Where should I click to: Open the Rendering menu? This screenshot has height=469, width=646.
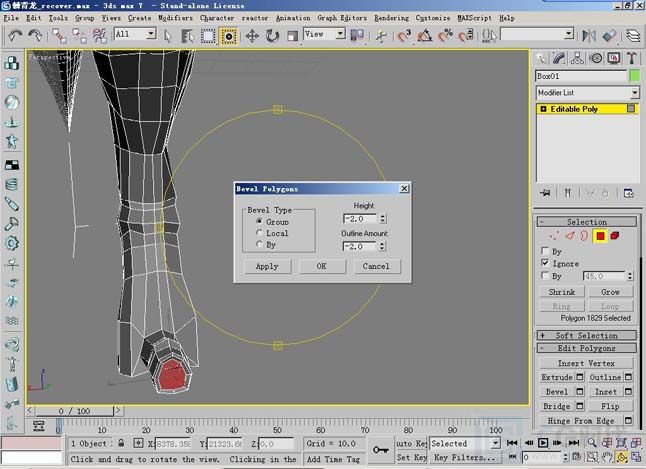point(391,18)
